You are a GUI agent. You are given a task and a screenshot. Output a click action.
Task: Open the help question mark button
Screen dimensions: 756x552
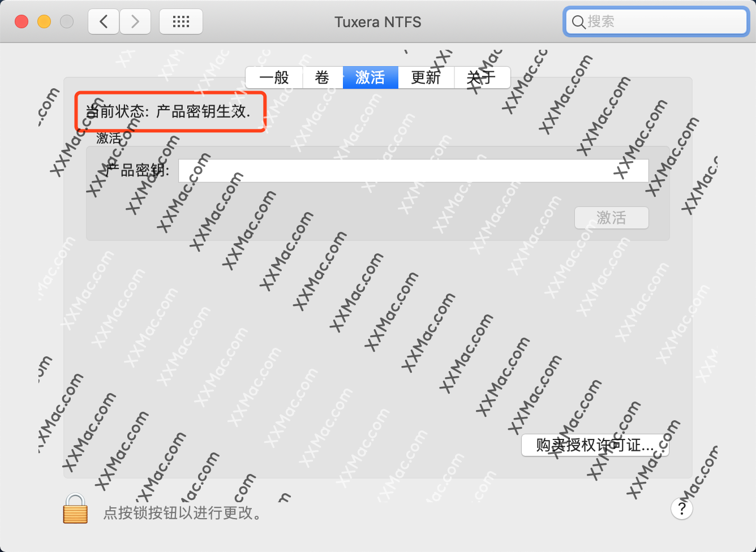click(x=682, y=508)
